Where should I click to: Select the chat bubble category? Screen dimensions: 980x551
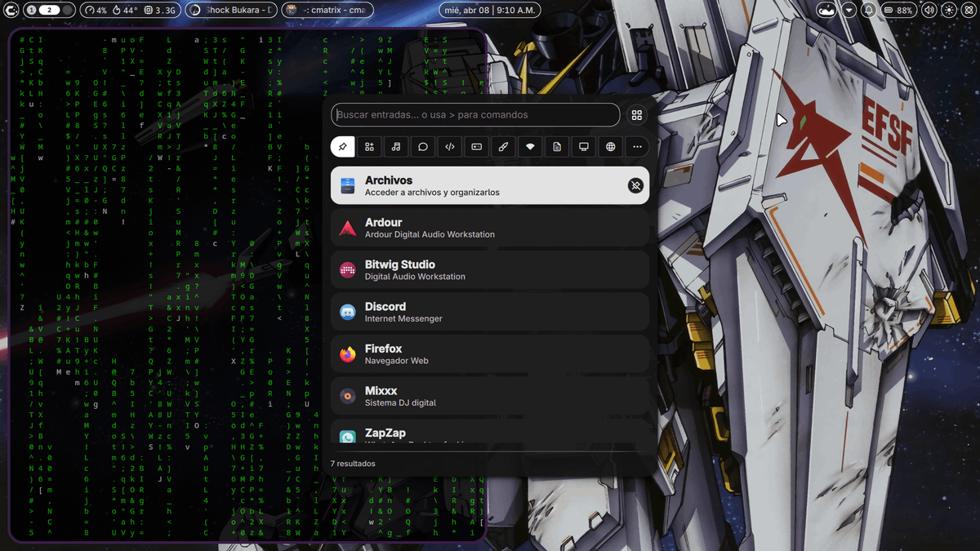point(423,147)
